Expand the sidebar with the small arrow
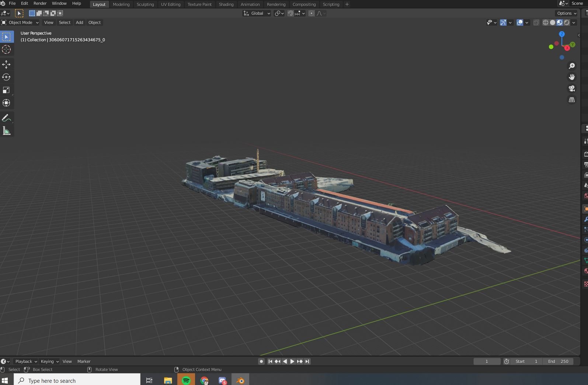The width and height of the screenshot is (588, 385). pyautogui.click(x=579, y=35)
